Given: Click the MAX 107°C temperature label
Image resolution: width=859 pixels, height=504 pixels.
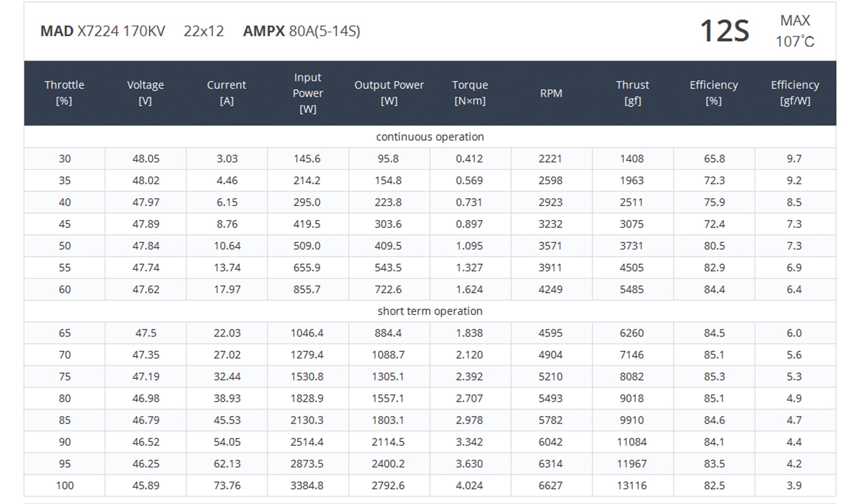Looking at the screenshot, I should pos(795,31).
